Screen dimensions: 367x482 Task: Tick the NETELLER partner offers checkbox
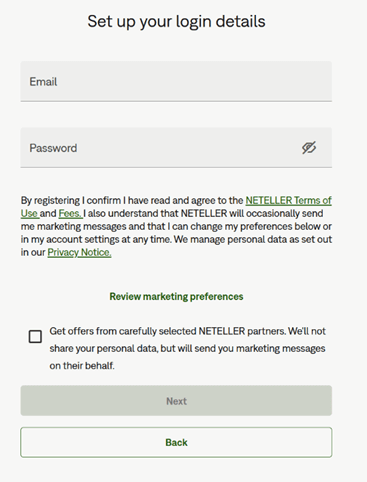tap(35, 337)
